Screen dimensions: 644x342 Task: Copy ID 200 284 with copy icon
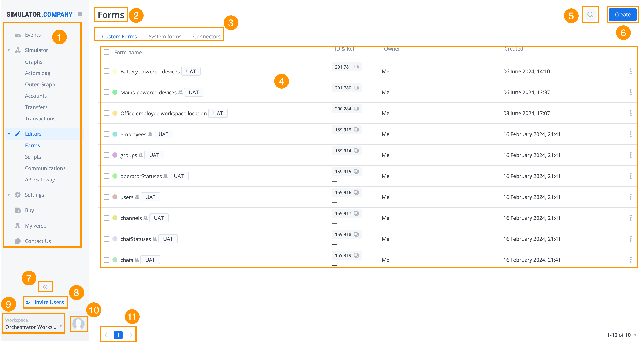coord(356,109)
